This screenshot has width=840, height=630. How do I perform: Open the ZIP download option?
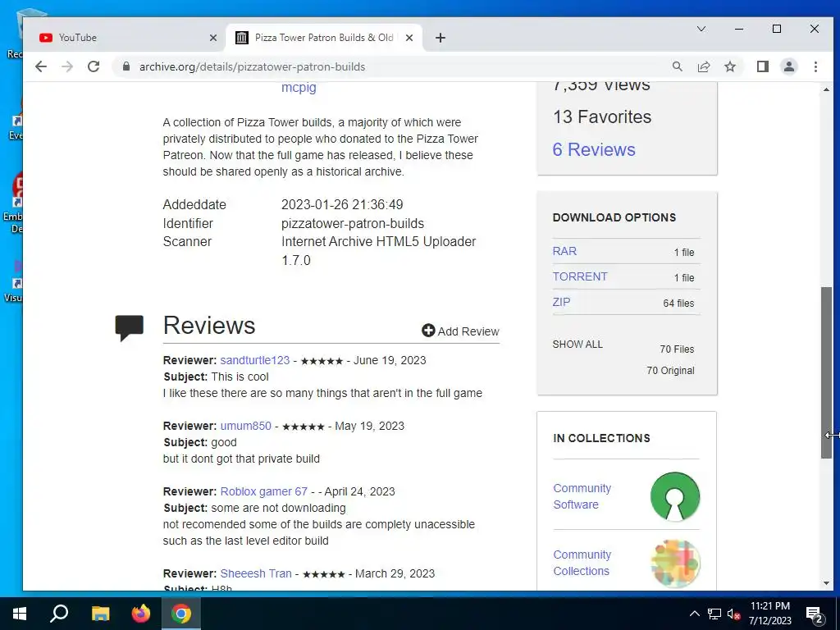point(561,302)
